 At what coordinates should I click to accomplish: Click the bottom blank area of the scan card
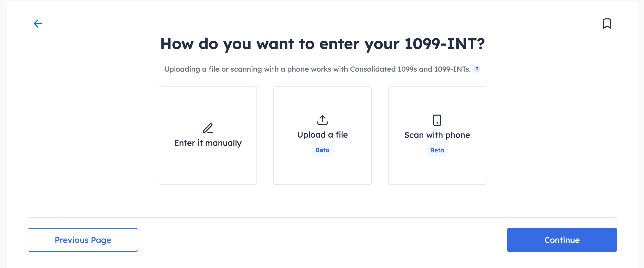click(437, 171)
